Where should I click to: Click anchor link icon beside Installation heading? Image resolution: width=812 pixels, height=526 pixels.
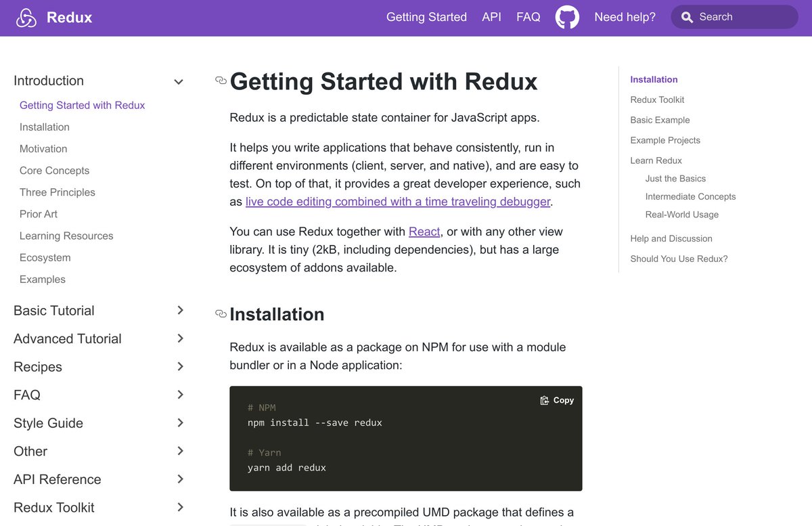tap(221, 313)
